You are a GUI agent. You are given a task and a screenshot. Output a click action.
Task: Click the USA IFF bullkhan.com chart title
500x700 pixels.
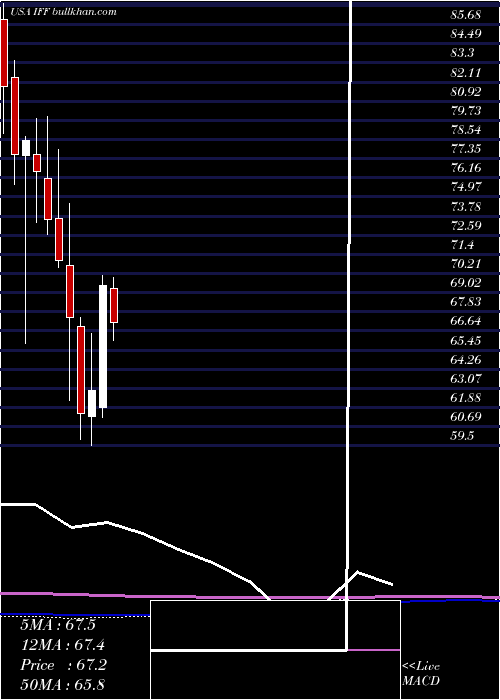click(x=63, y=12)
